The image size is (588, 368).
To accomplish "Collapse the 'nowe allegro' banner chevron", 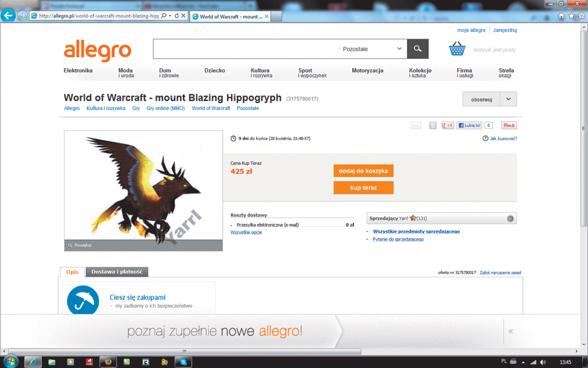I will 510,331.
